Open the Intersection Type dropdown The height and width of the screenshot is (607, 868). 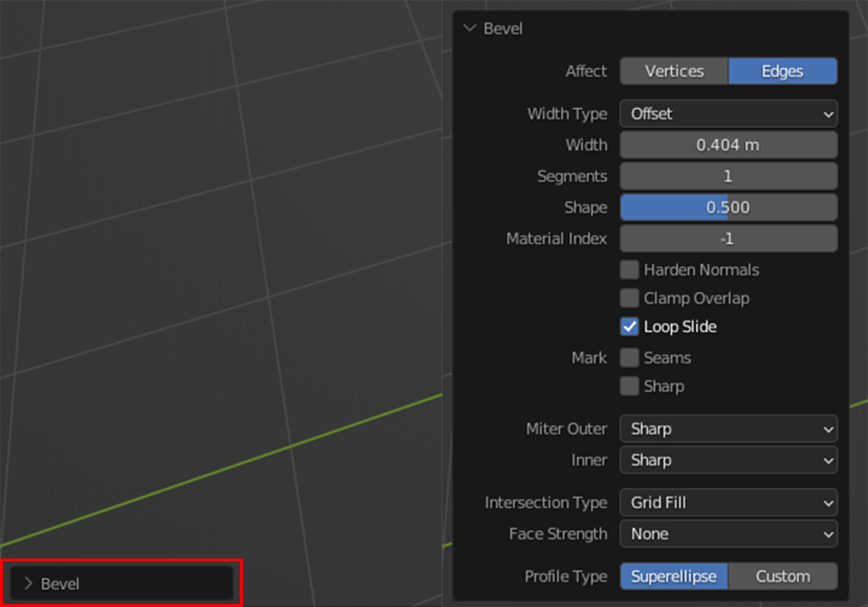728,503
